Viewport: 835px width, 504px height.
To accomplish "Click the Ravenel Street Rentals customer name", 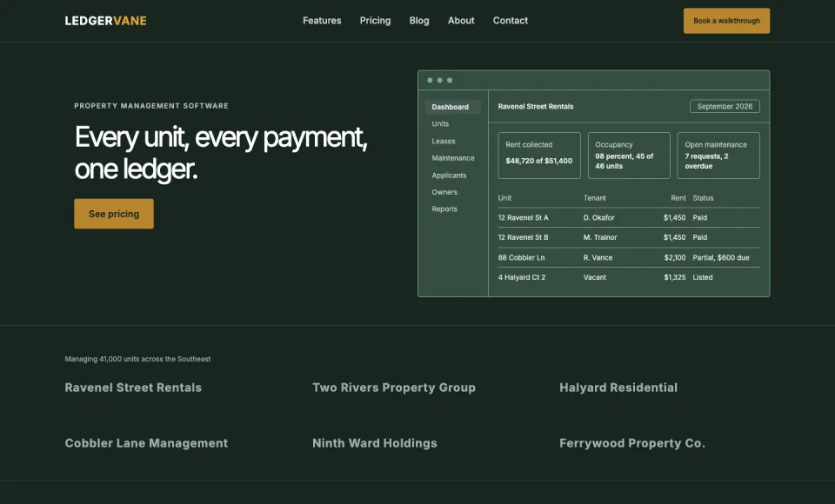I will [x=133, y=388].
